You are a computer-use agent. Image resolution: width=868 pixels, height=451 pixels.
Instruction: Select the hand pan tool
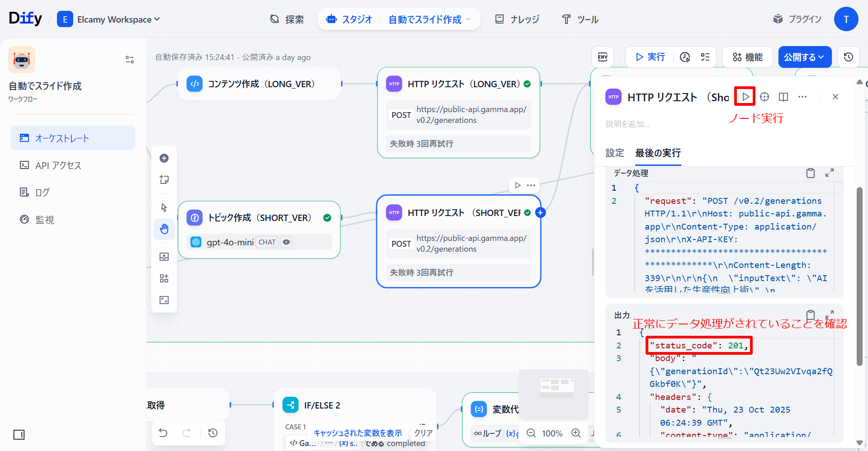pos(164,229)
